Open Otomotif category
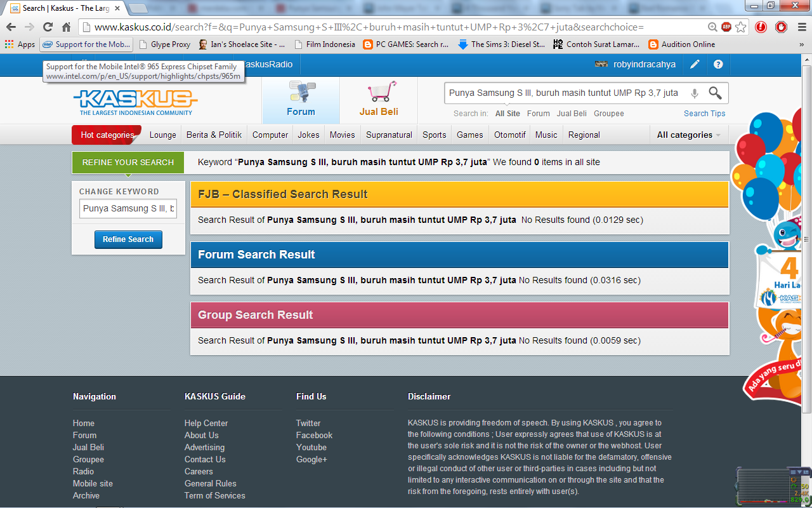The width and height of the screenshot is (812, 508). (x=510, y=135)
